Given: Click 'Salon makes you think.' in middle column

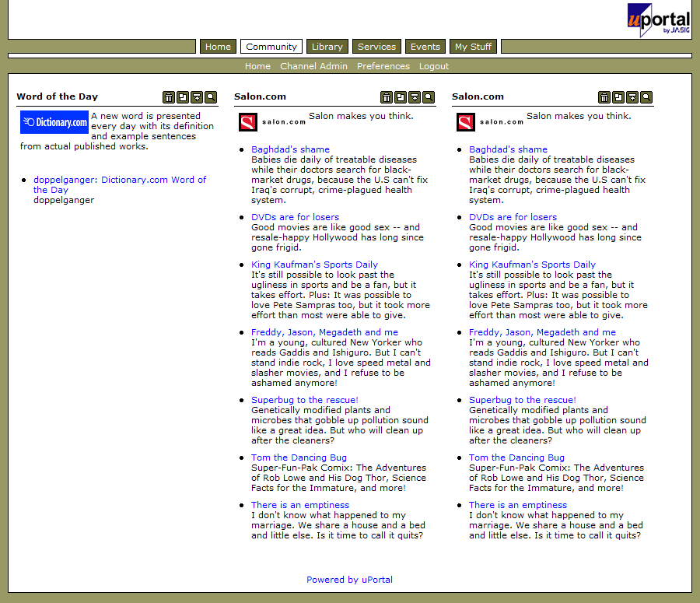Looking at the screenshot, I should pos(361,116).
